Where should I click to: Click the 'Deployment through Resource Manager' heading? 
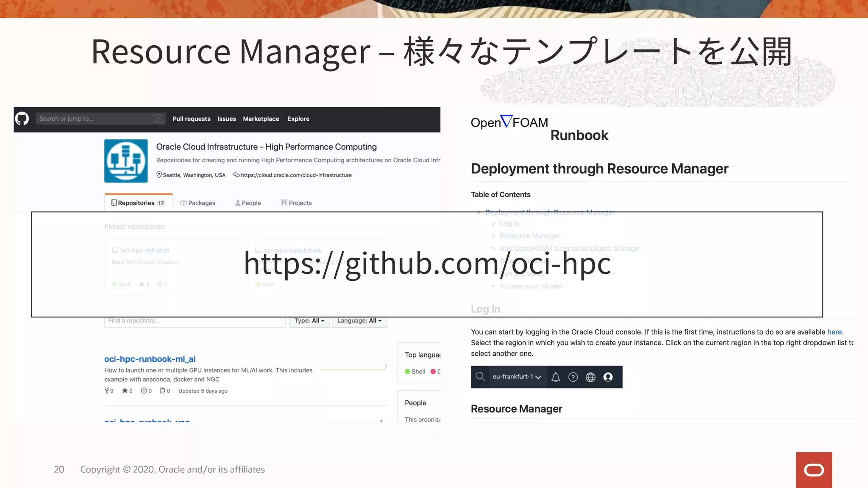pos(599,169)
